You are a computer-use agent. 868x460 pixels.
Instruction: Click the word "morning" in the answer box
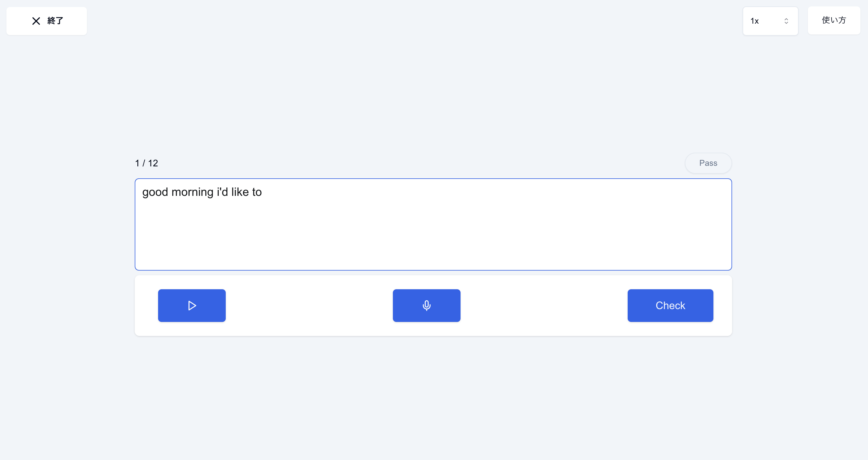(192, 193)
